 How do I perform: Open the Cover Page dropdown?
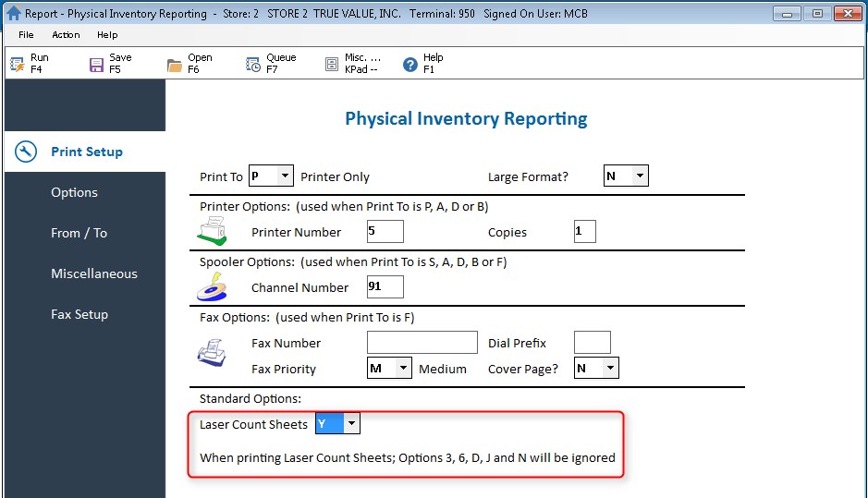coord(609,368)
